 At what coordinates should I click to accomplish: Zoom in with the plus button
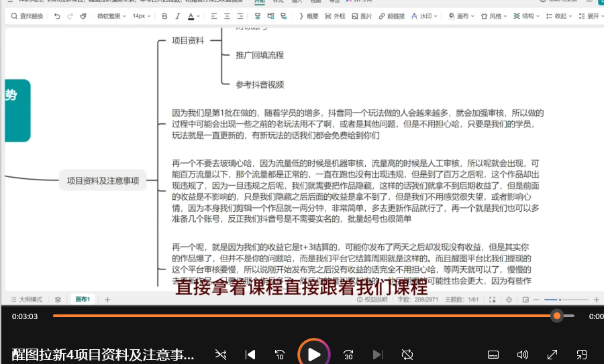coord(597,300)
